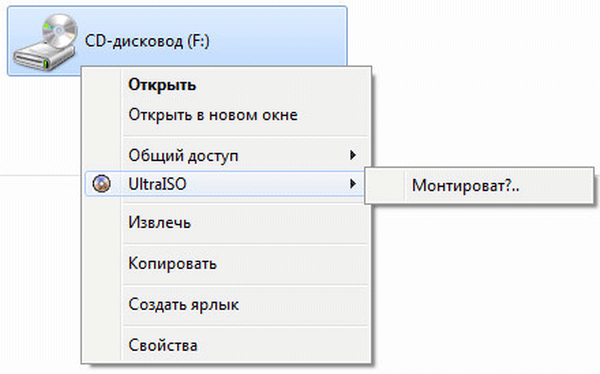This screenshot has width=600, height=374.
Task: Highlight the UltraISO context menu entry
Action: point(225,184)
